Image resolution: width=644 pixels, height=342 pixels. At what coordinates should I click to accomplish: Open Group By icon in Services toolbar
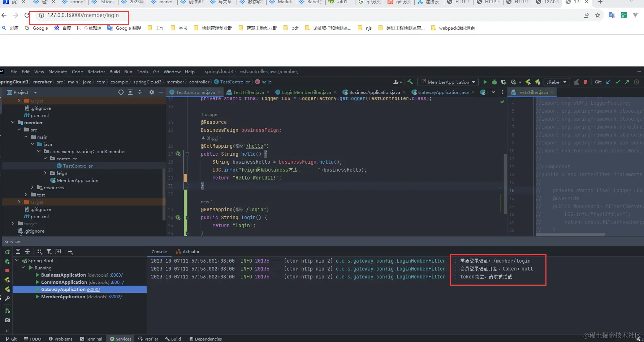[40, 251]
